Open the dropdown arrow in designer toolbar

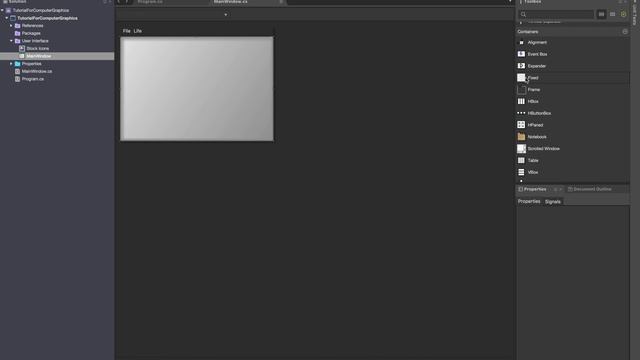tap(226, 15)
